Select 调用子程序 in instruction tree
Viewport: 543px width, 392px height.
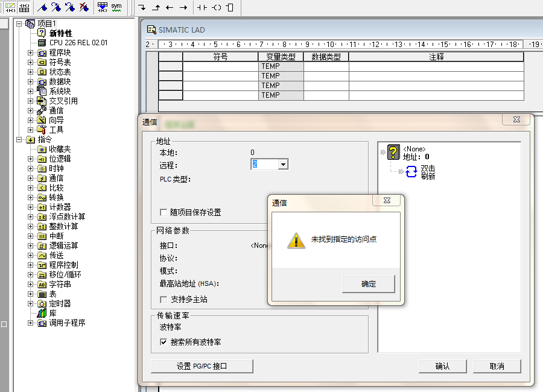tap(67, 323)
